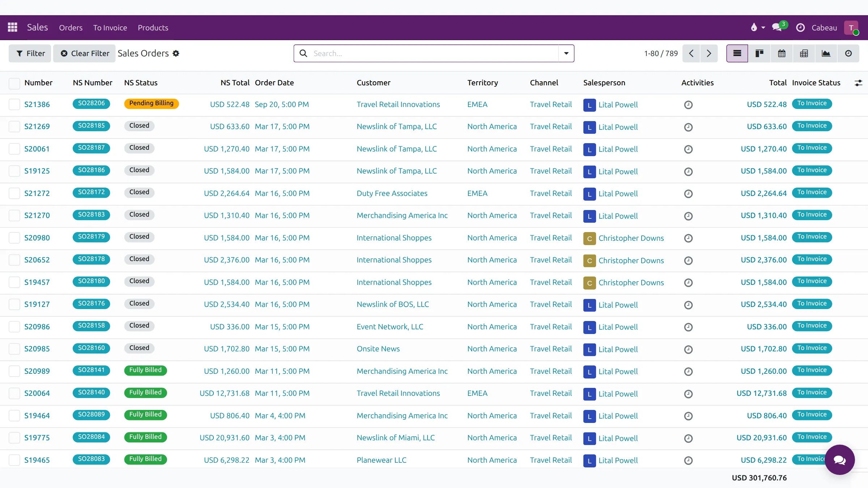Open the Orders menu
The width and height of the screenshot is (868, 488).
71,28
